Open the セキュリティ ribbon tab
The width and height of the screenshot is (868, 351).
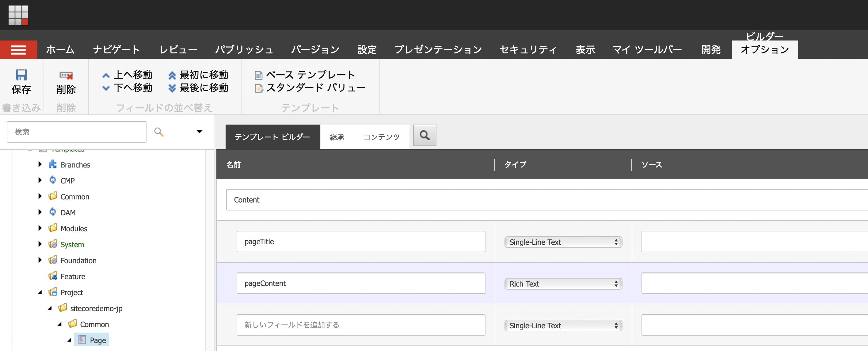[528, 50]
